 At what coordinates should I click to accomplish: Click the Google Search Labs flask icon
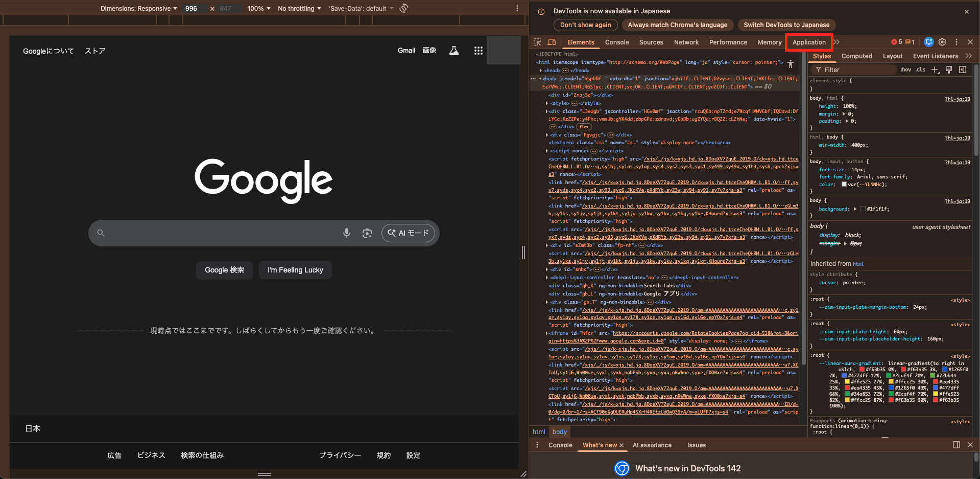[x=453, y=51]
